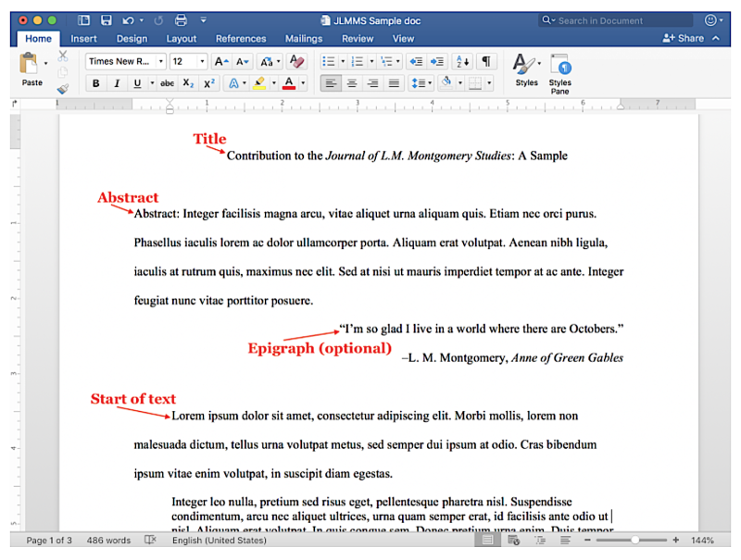The width and height of the screenshot is (741, 560).
Task: Click the Format Painter brush icon
Action: 63,89
